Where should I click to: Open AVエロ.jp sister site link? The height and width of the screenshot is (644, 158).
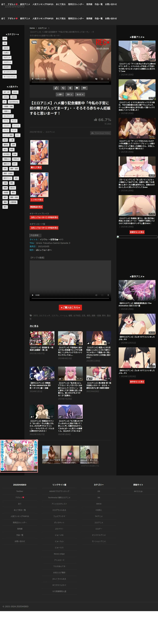[138, 491]
